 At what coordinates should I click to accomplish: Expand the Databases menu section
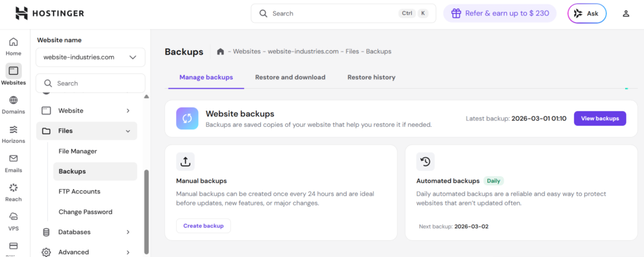(x=87, y=232)
